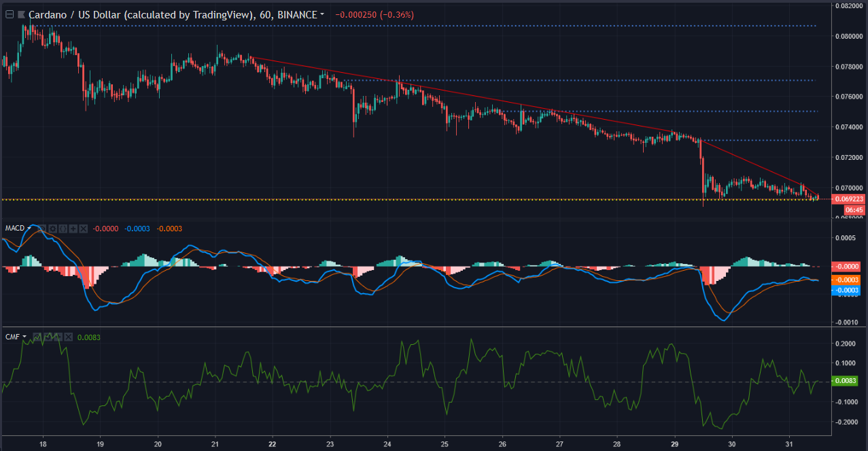Click the -0.0010 MACD scale label
The image size is (868, 451).
[x=846, y=322]
